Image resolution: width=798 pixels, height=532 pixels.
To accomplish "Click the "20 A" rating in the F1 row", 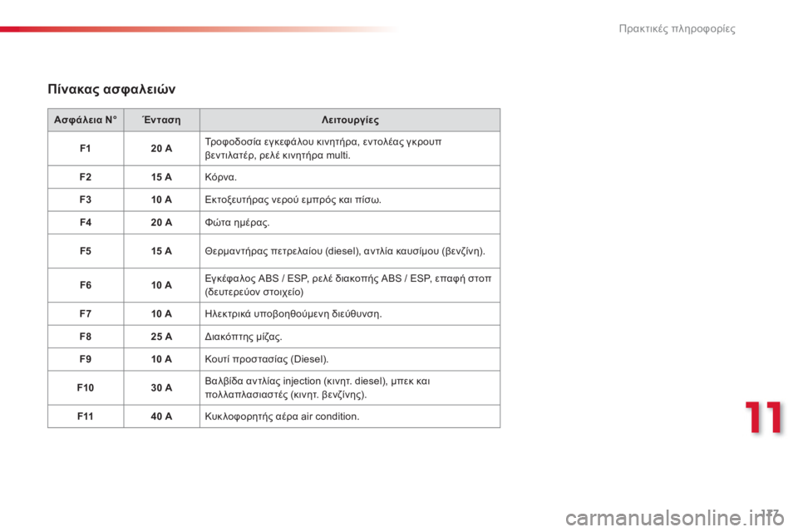I will pyautogui.click(x=161, y=149).
